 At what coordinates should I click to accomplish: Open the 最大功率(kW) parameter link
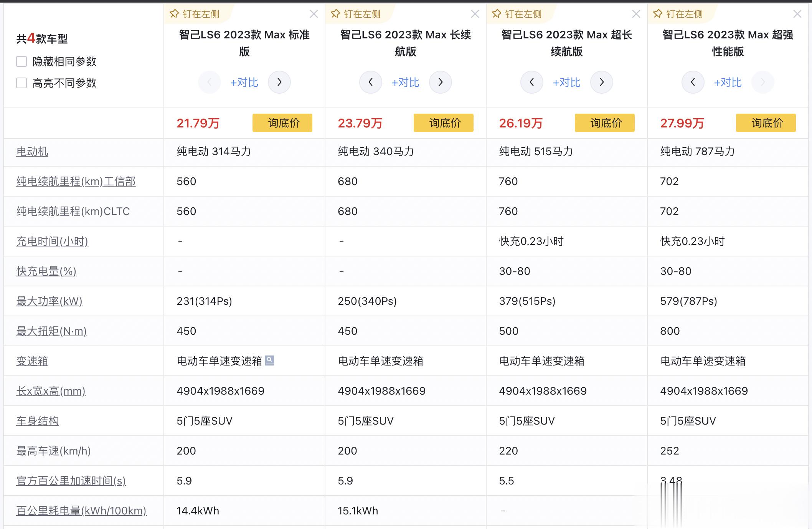coord(50,301)
